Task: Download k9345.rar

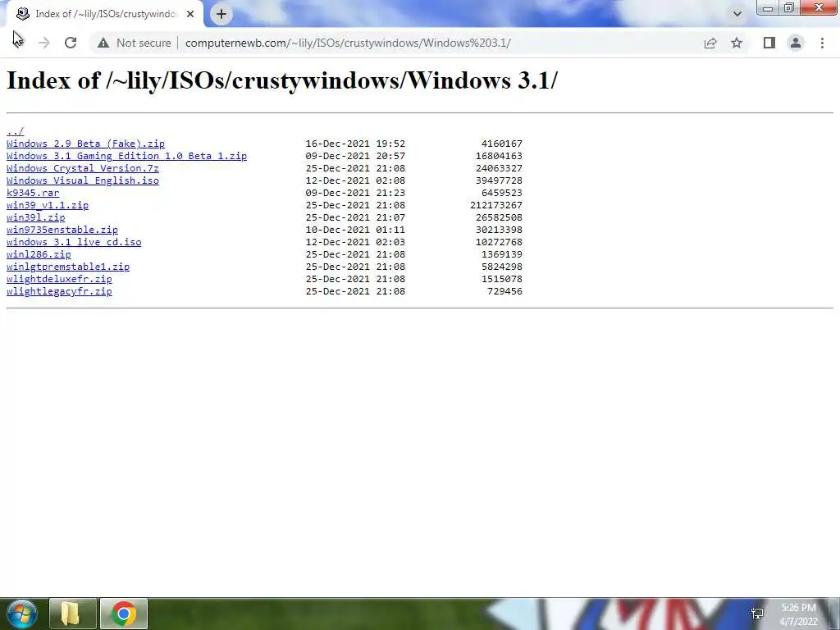Action: point(33,193)
